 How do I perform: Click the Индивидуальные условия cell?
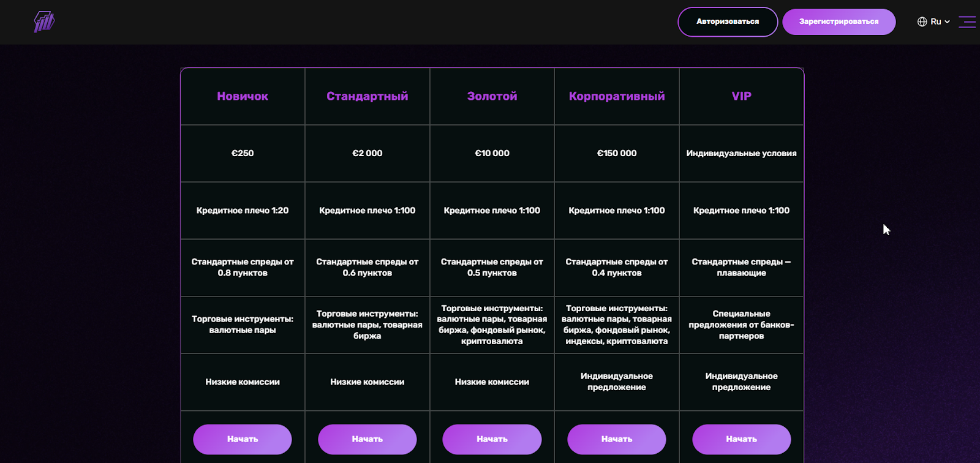(741, 153)
